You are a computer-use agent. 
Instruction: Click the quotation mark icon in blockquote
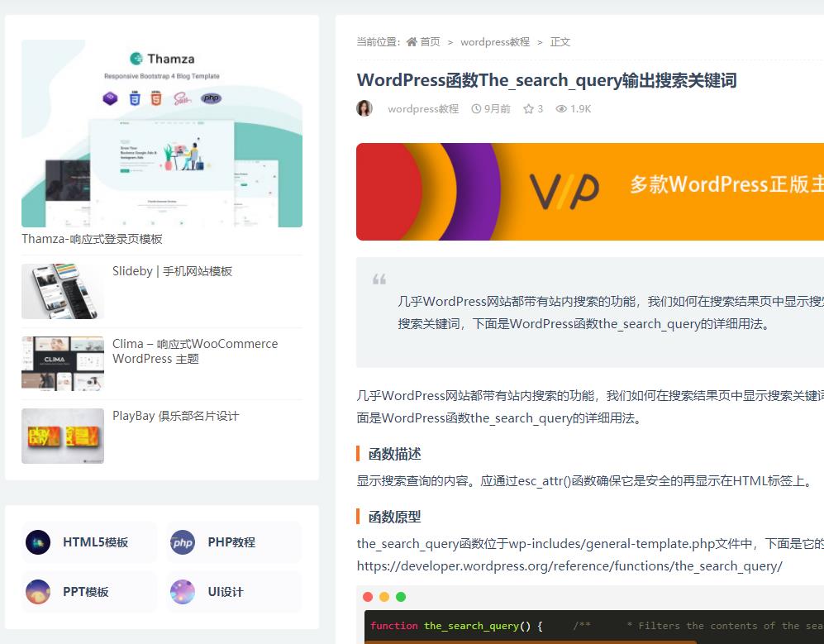coord(379,279)
